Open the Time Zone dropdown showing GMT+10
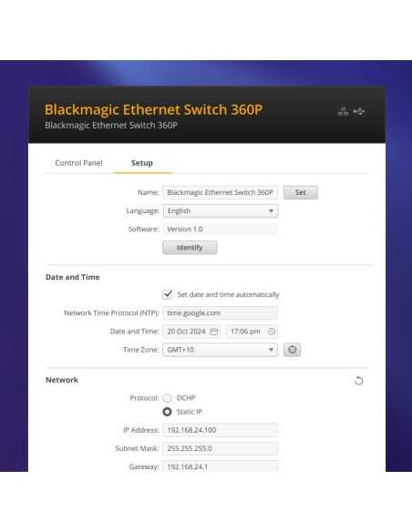The width and height of the screenshot is (412, 532). tap(221, 350)
